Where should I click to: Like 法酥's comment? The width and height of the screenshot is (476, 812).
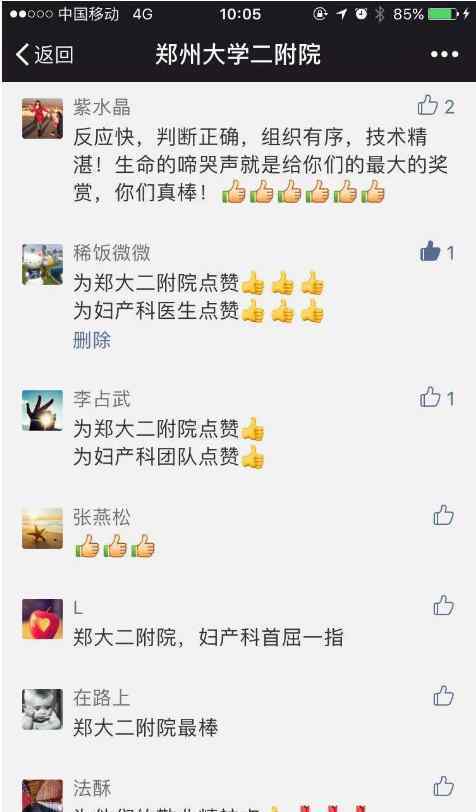pos(443,786)
